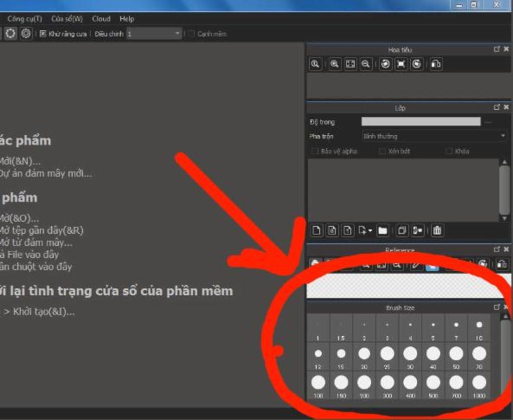Click the rotate icon in Reference panel toolbar
This screenshot has width=513, height=420.
(x=483, y=264)
